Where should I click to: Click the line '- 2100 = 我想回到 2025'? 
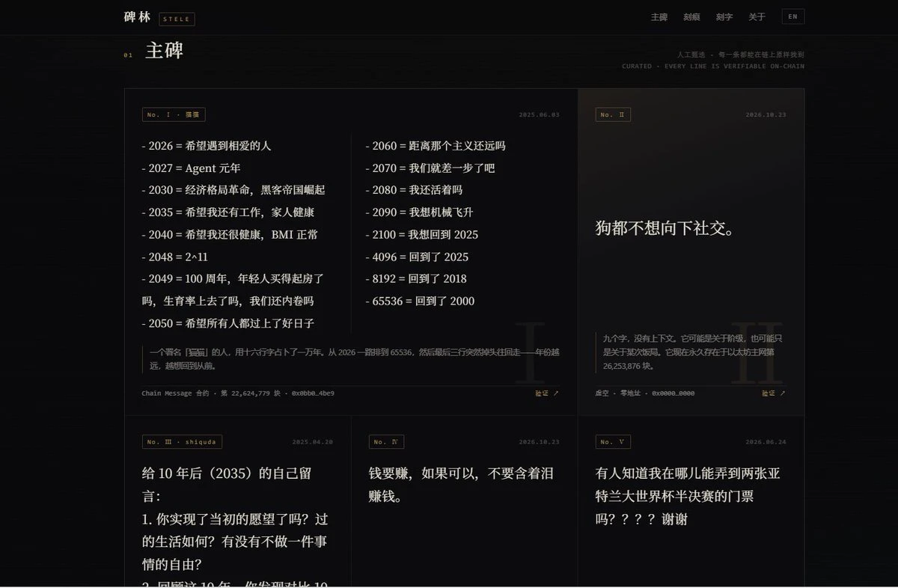(x=421, y=235)
